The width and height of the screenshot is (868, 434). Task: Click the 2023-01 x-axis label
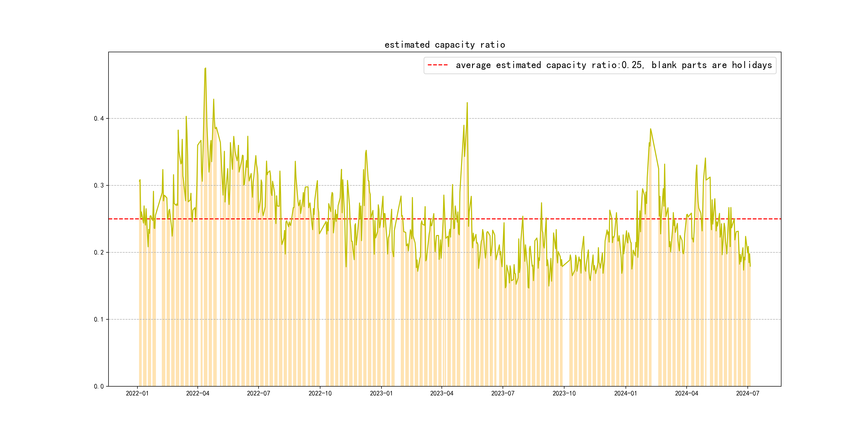(x=381, y=393)
